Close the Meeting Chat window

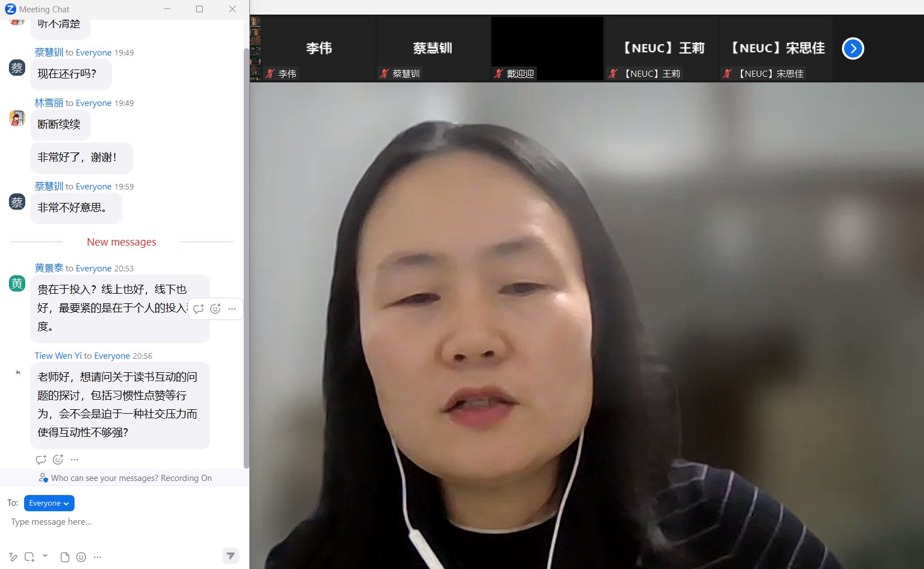pos(233,9)
